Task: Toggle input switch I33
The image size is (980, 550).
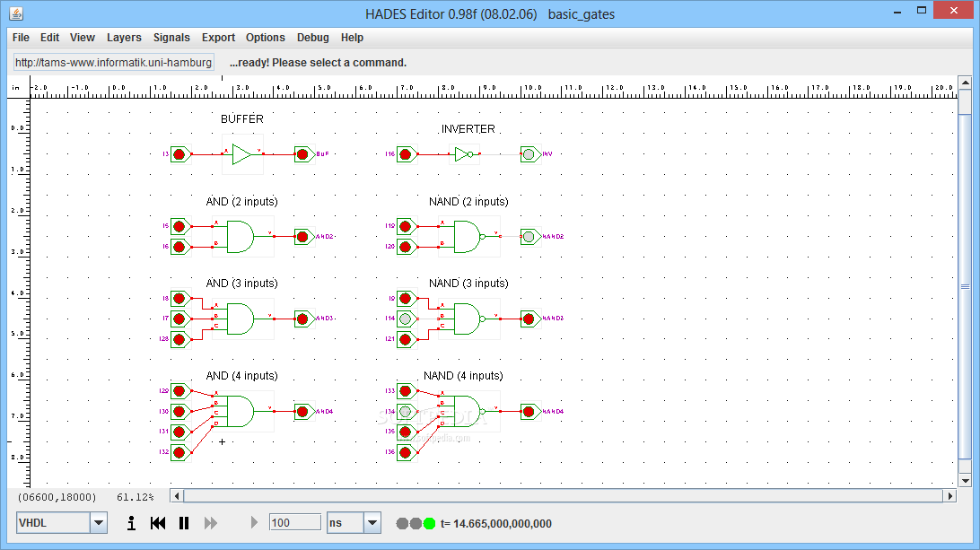Action: pyautogui.click(x=407, y=391)
